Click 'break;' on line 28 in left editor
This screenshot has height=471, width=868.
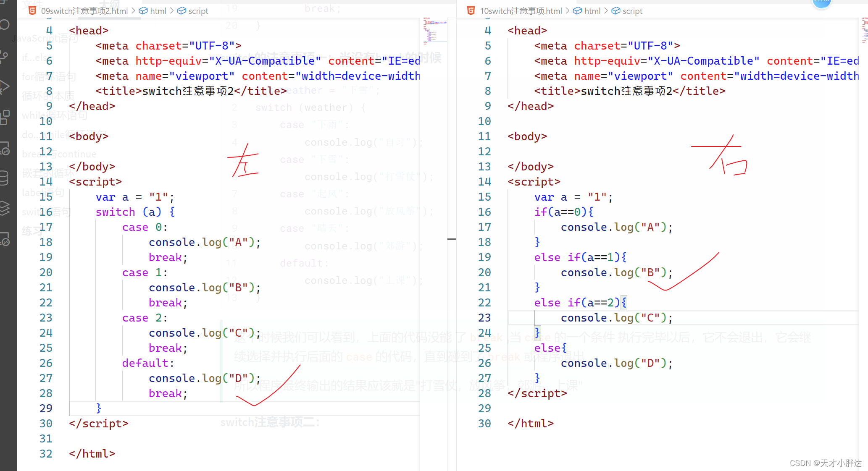coord(168,393)
